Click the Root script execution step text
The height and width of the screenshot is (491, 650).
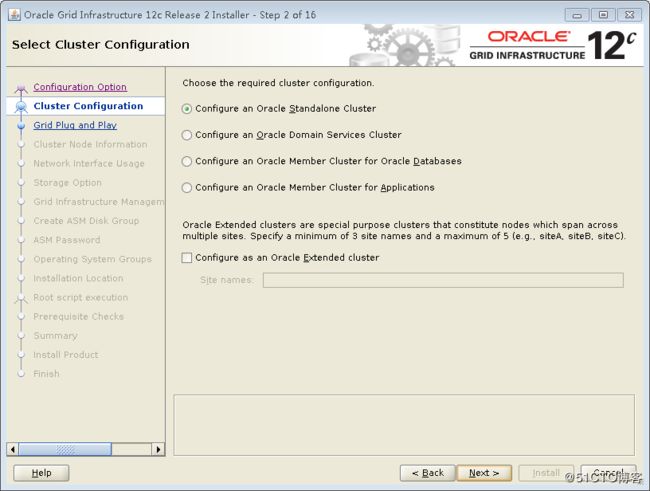coord(81,297)
